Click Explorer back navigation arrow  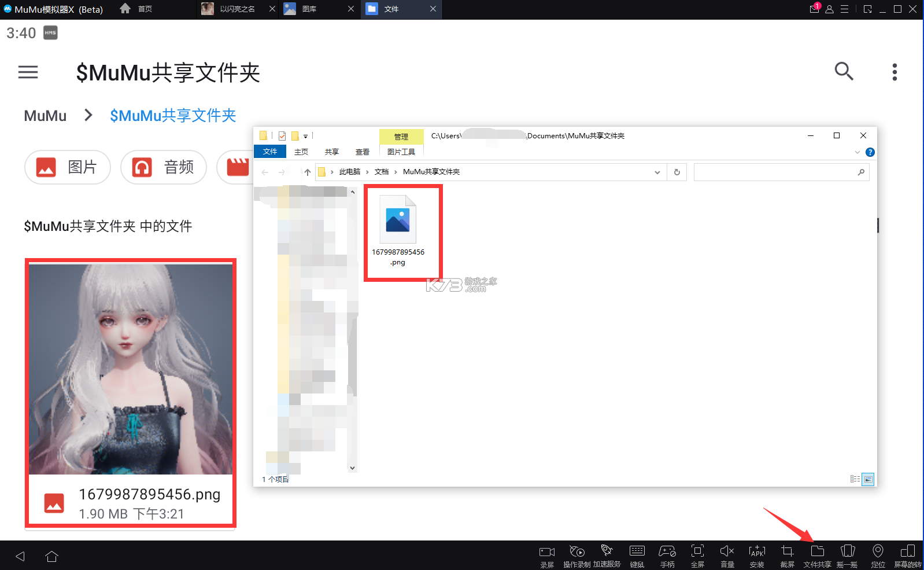point(265,172)
